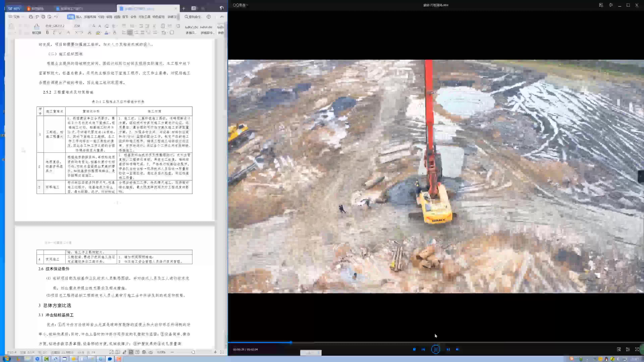The height and width of the screenshot is (362, 644).
Task: Switch to the 特色应用 ribbon tab
Action: pos(158,17)
